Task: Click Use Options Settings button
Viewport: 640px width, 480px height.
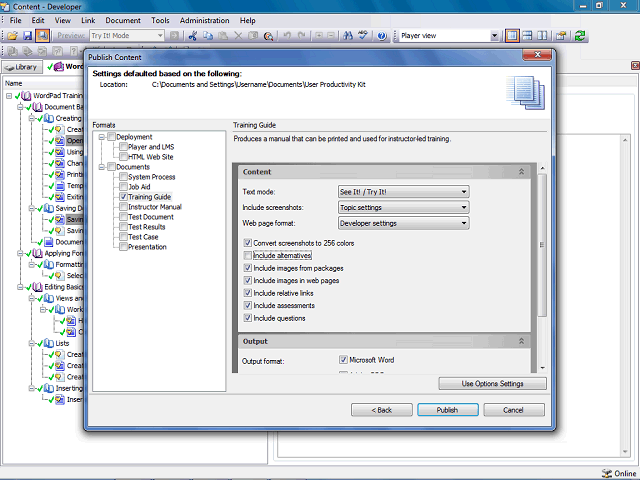Action: [x=492, y=384]
